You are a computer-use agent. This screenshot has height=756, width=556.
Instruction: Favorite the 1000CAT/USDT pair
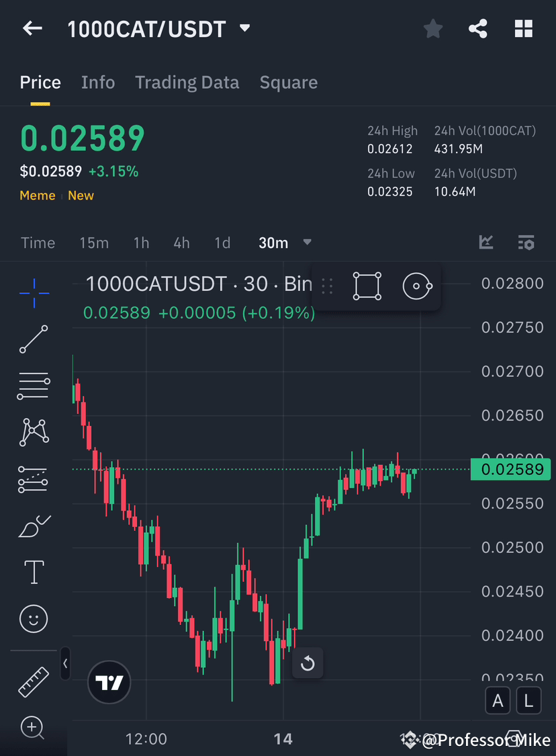click(x=432, y=28)
